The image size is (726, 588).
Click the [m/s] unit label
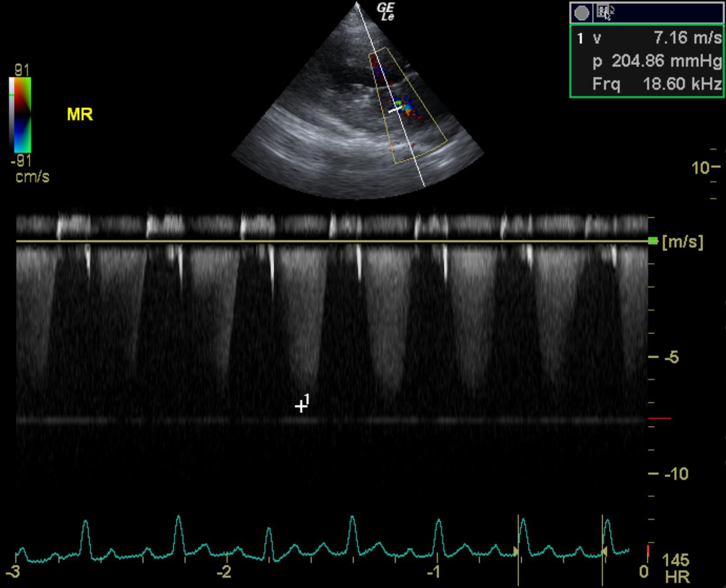point(682,242)
